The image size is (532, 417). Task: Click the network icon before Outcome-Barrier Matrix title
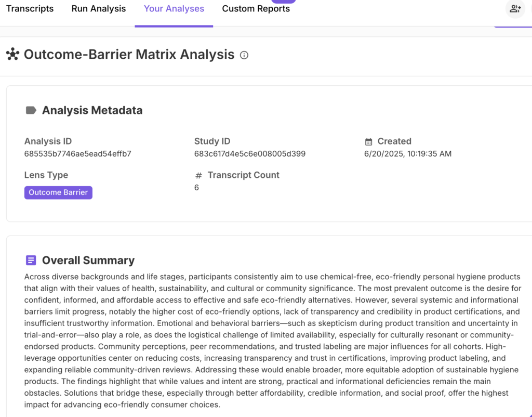click(12, 54)
